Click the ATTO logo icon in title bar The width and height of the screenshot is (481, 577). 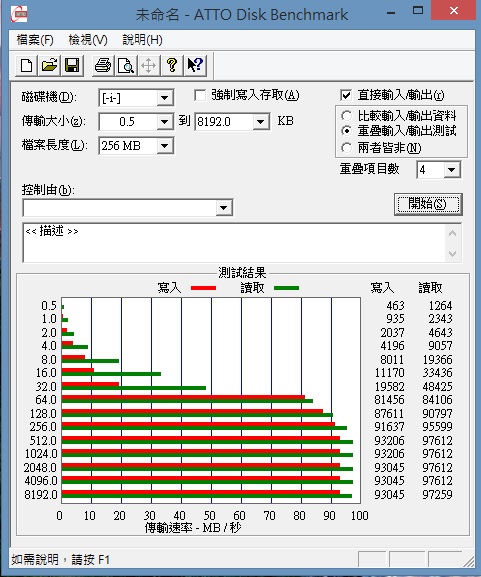coord(18,14)
